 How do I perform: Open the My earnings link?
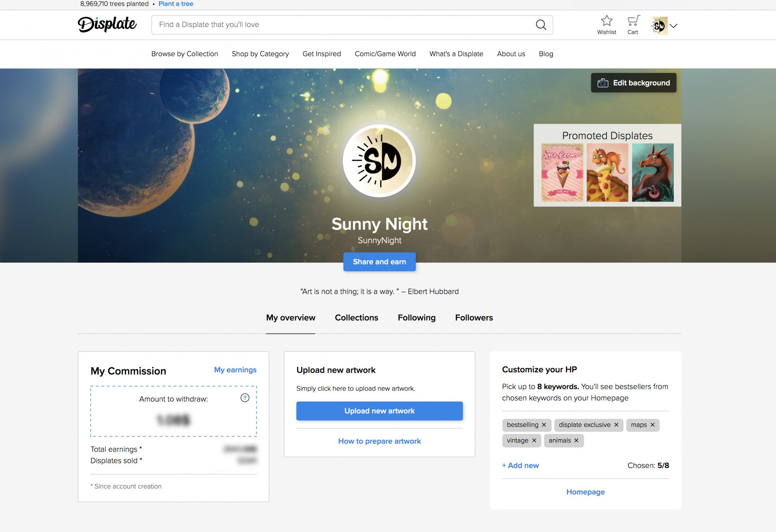click(235, 370)
